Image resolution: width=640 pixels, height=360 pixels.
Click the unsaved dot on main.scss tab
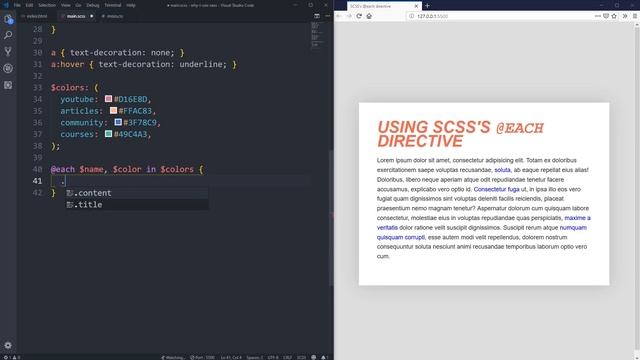pos(91,16)
